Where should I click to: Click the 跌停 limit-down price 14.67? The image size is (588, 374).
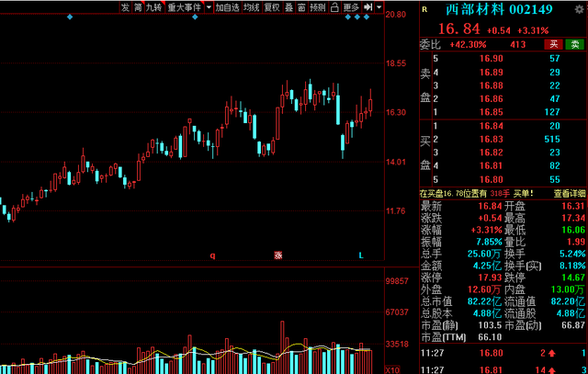(x=573, y=278)
